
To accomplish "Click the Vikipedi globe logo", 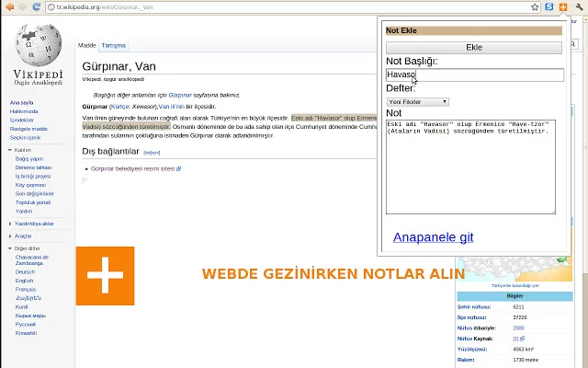I will point(39,45).
